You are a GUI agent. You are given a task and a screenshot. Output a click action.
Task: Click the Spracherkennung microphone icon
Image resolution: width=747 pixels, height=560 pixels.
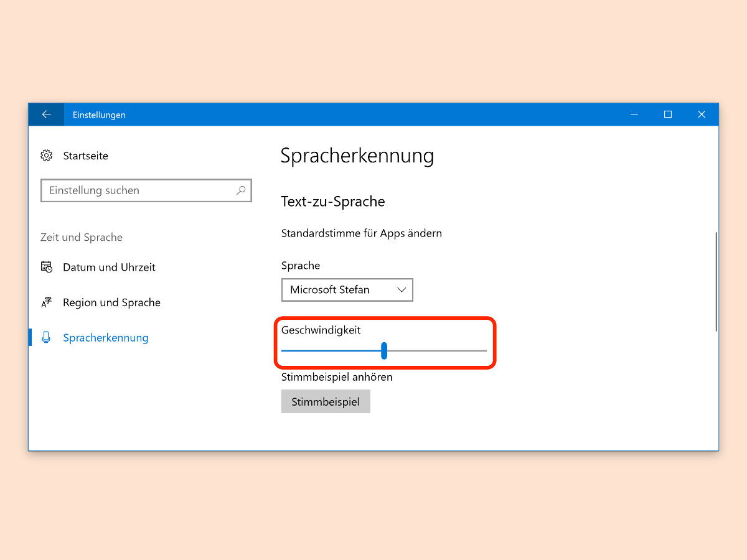click(46, 338)
